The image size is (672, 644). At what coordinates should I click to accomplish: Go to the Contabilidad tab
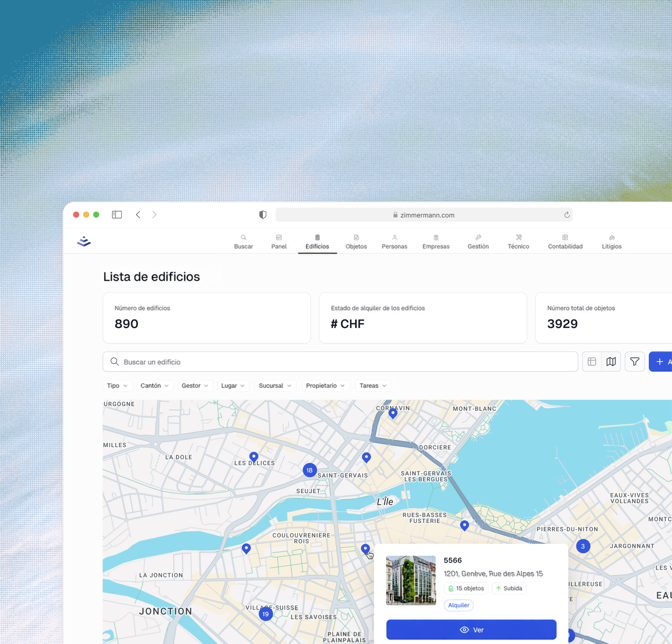565,242
